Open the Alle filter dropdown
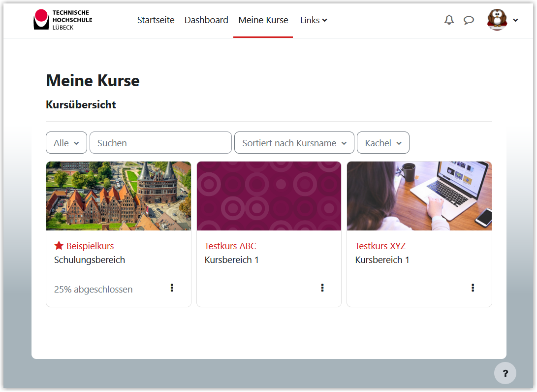The image size is (537, 392). [66, 143]
